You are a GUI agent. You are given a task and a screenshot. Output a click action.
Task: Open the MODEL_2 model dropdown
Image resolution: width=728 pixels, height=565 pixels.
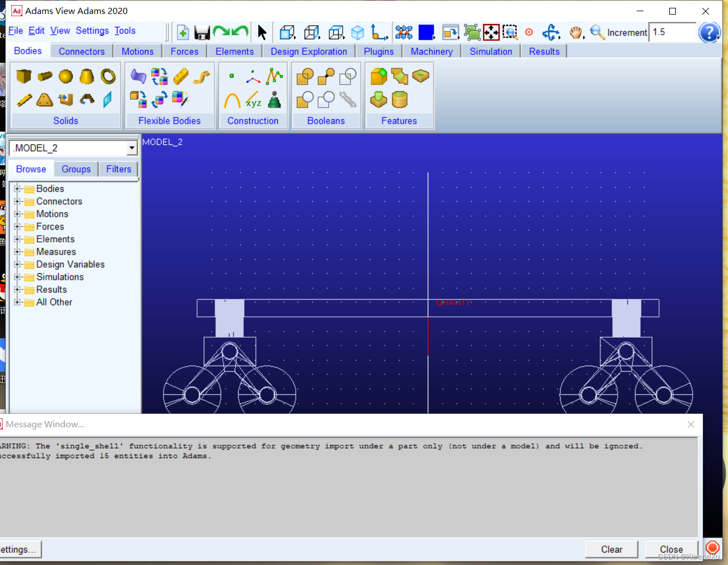(132, 148)
